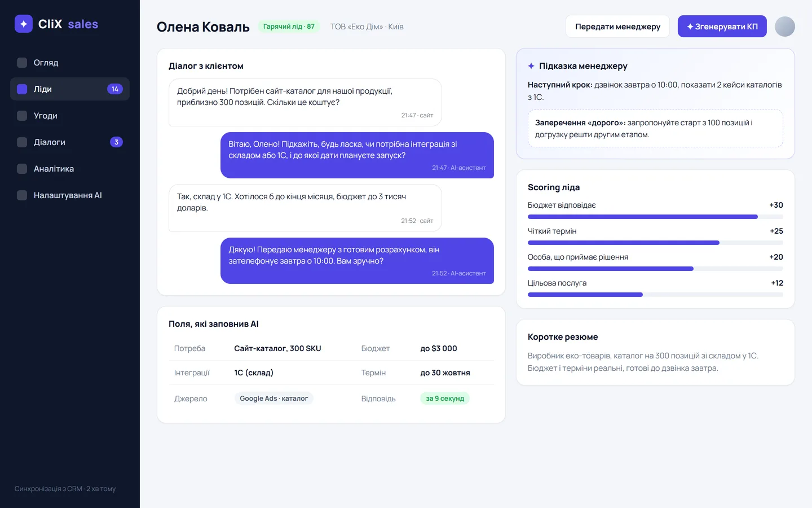Click the value Сайт-каталог, 300 SKU
812x508 pixels.
coord(277,348)
